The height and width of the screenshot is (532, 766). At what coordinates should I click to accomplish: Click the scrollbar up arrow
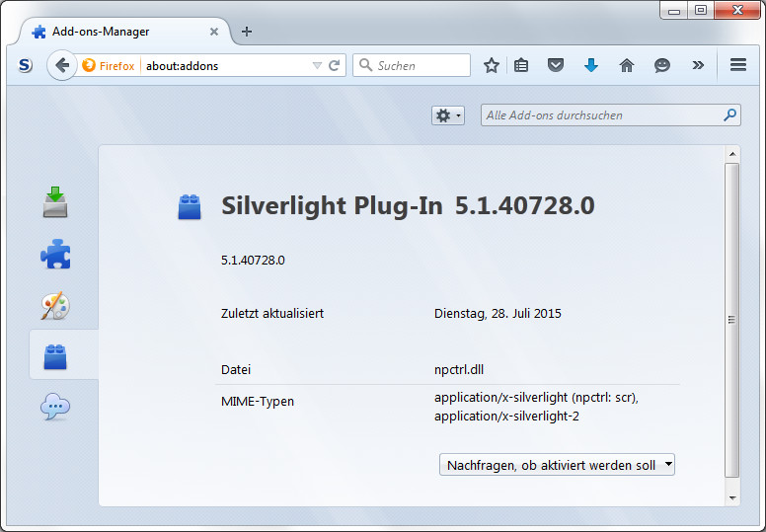[732, 154]
